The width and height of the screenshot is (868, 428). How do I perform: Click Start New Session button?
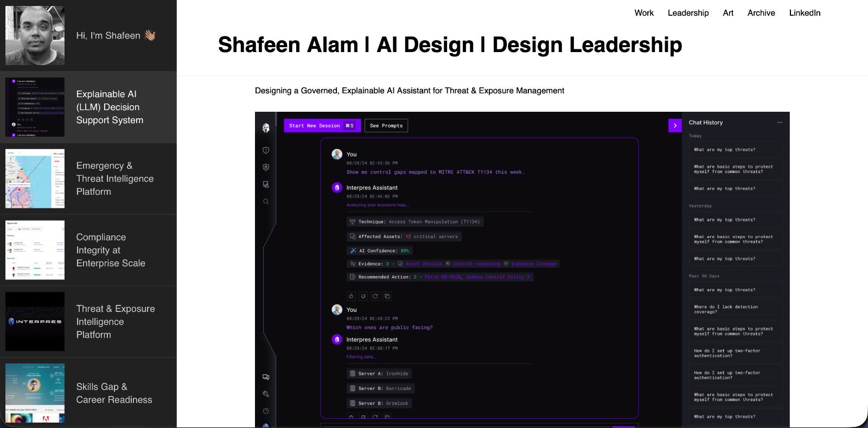click(x=322, y=126)
